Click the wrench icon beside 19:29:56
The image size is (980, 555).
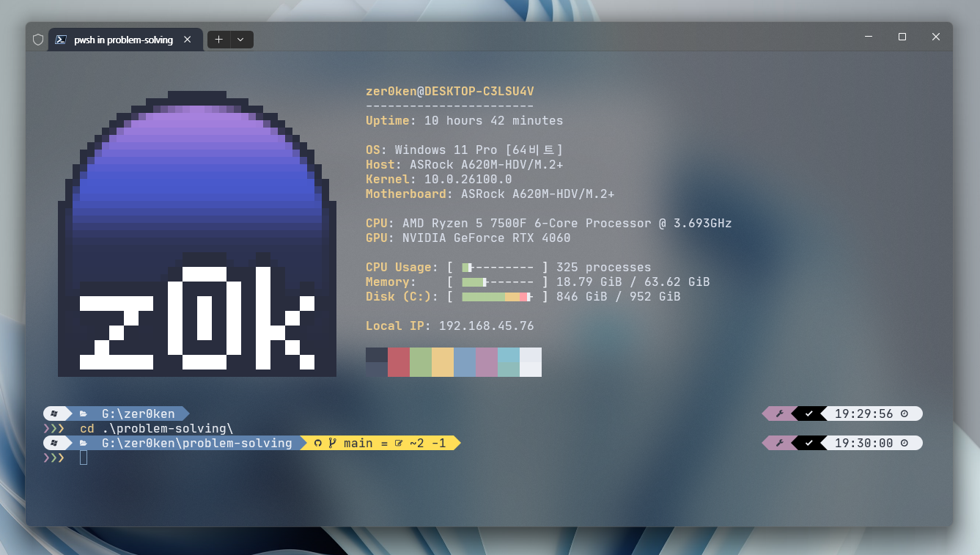click(780, 414)
